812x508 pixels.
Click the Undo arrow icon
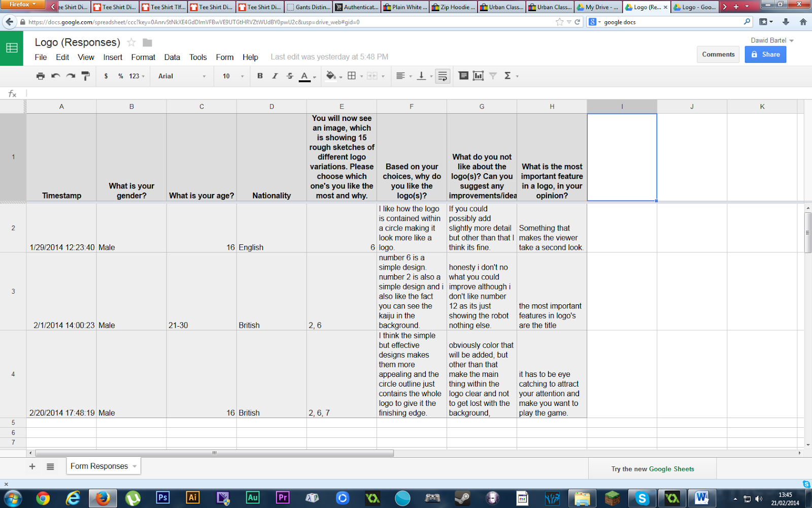click(x=56, y=76)
